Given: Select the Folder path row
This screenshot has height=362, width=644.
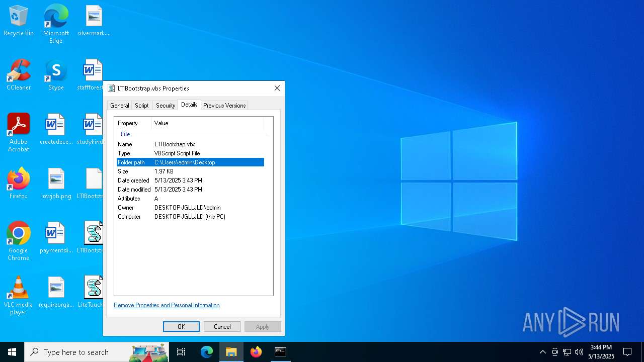Looking at the screenshot, I should [190, 162].
